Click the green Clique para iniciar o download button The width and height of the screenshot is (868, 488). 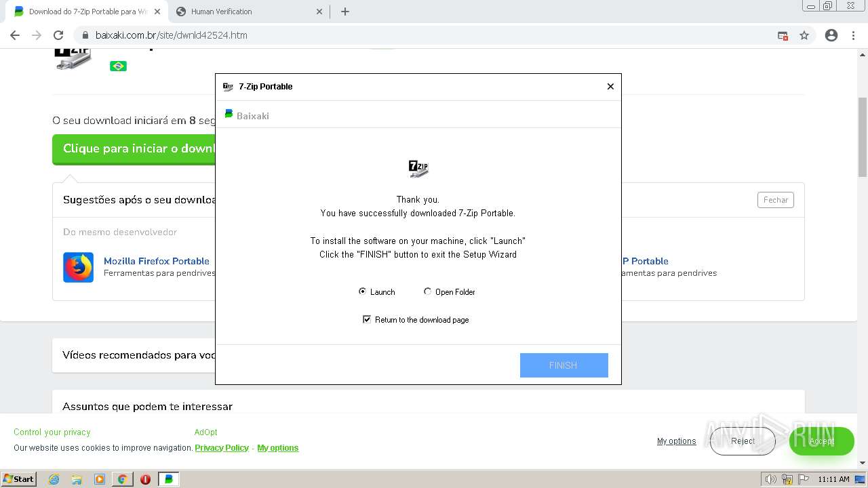click(134, 149)
